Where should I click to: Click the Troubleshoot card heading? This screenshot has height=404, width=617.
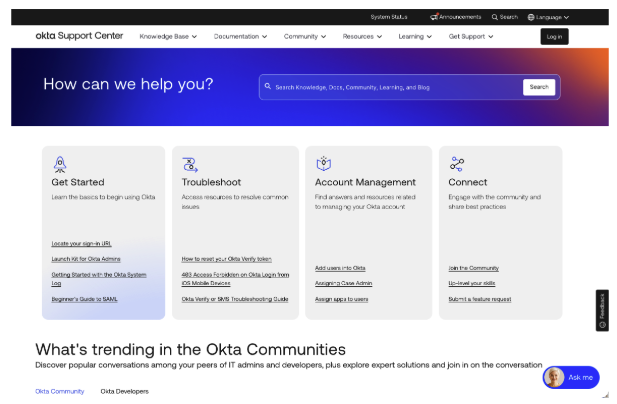(x=211, y=182)
